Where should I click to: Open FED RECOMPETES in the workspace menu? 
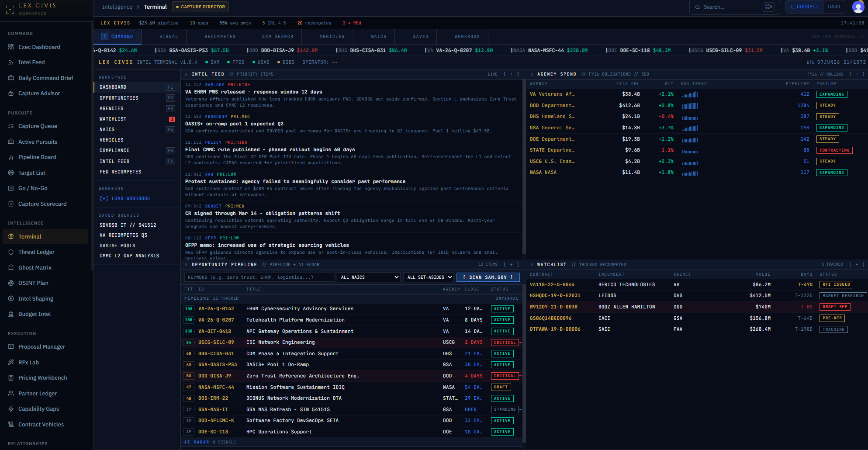click(137, 172)
